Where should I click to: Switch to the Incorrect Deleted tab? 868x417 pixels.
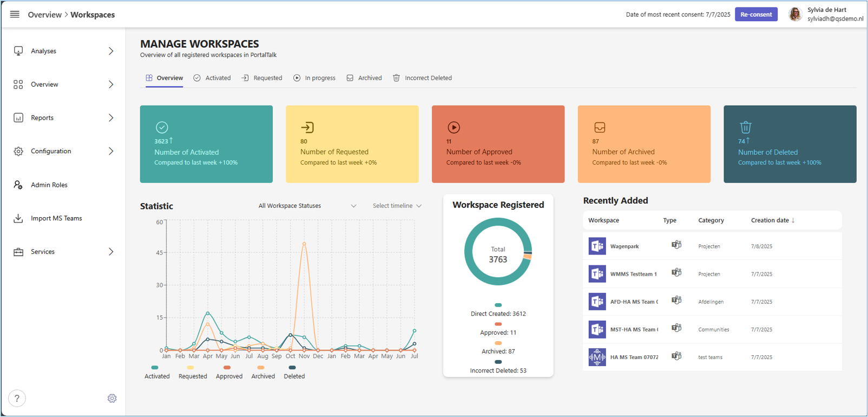[422, 78]
